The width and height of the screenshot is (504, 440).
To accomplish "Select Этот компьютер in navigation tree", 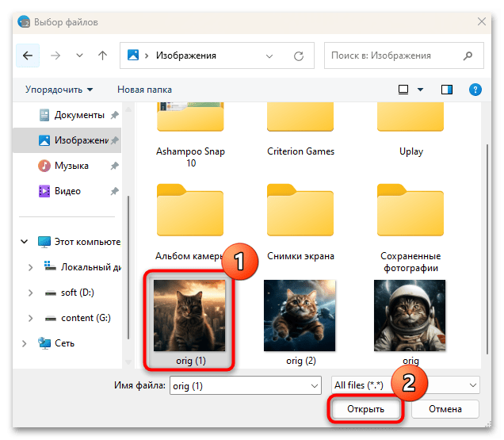I will coord(79,242).
